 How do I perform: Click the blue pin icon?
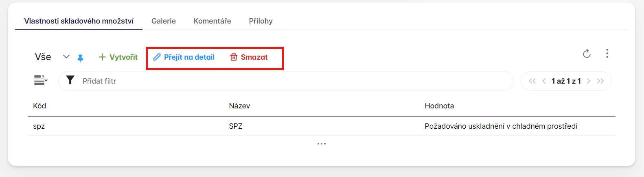click(81, 58)
